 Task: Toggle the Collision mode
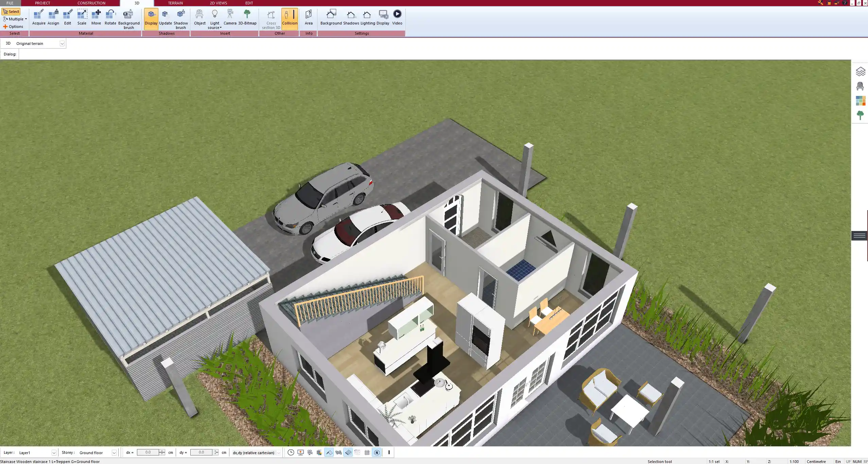click(290, 19)
